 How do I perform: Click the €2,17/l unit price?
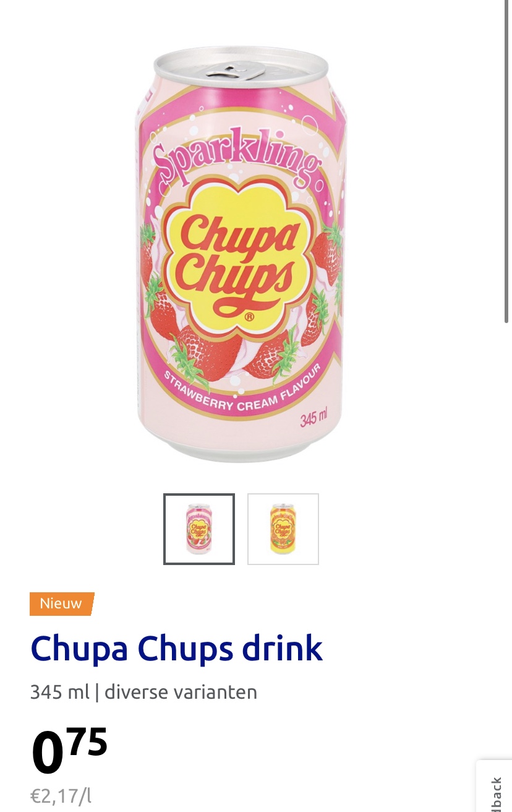pyautogui.click(x=61, y=795)
